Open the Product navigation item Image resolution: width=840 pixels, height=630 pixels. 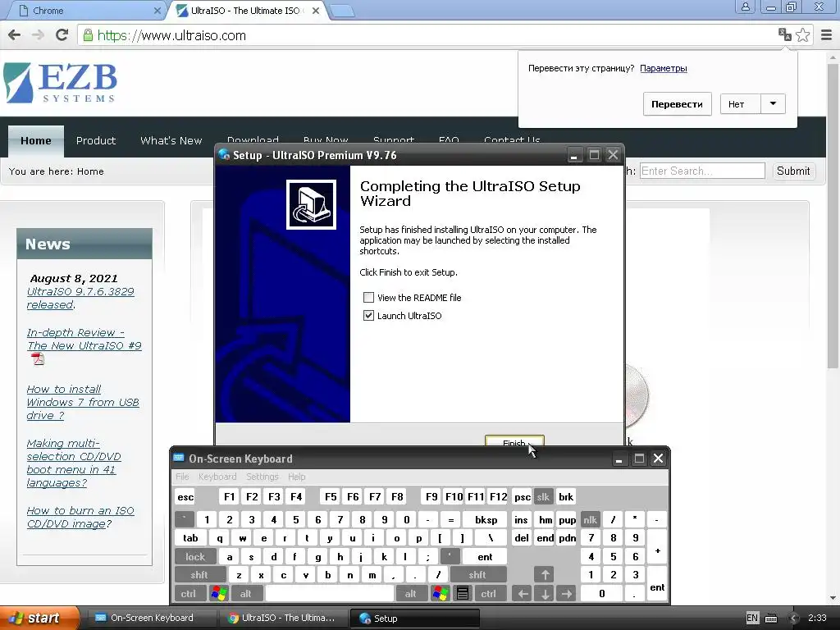tap(96, 141)
